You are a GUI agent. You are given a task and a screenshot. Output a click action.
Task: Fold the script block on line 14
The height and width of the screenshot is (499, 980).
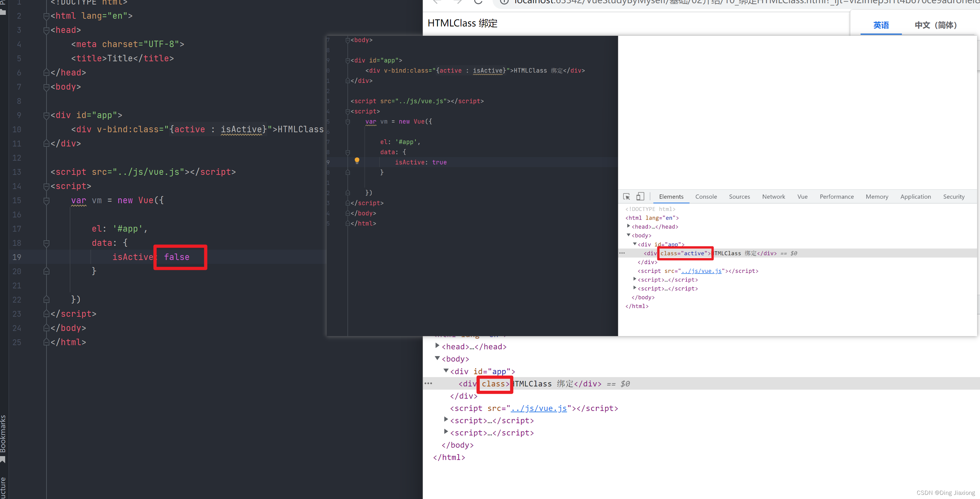point(46,186)
